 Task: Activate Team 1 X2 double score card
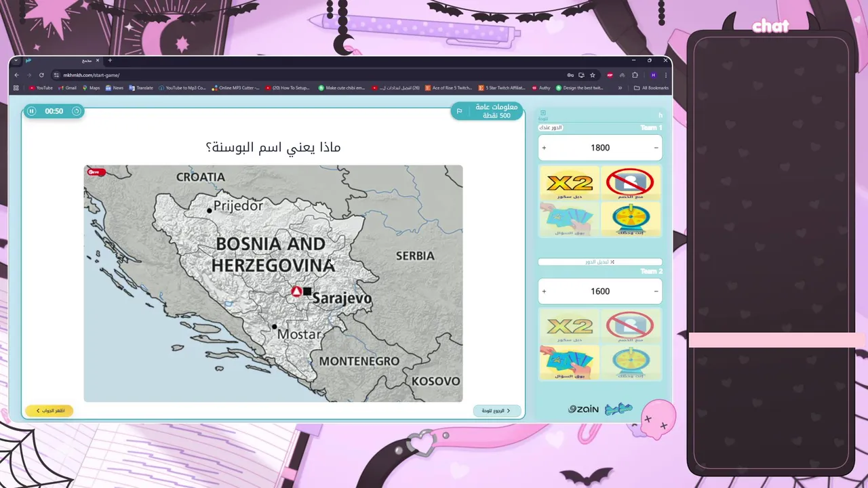(x=570, y=183)
